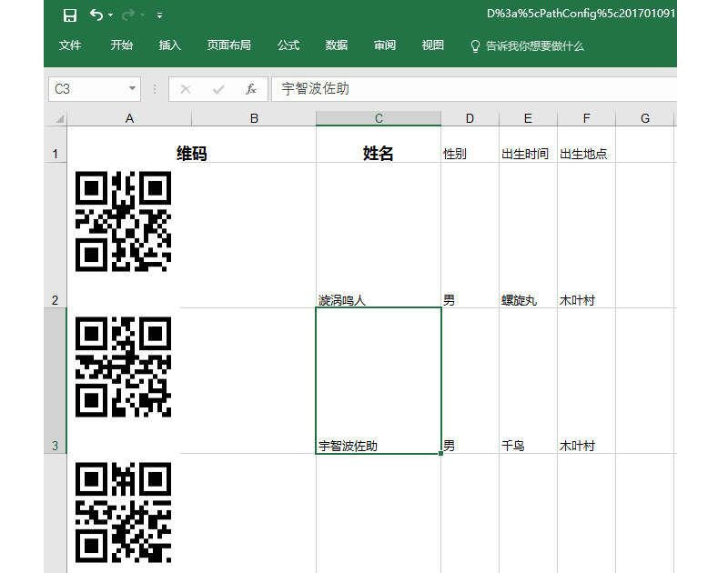Click the Undo arrow icon
Viewport: 728px width, 573px height.
click(96, 15)
